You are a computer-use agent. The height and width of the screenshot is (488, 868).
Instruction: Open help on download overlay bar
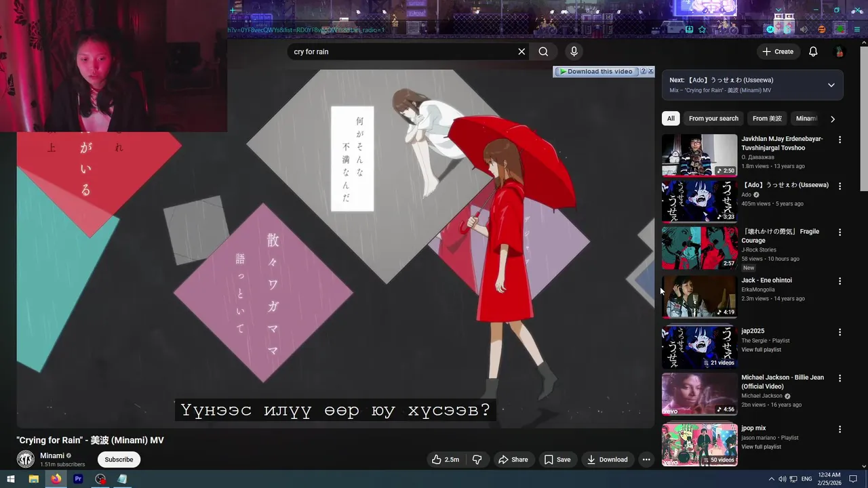644,71
